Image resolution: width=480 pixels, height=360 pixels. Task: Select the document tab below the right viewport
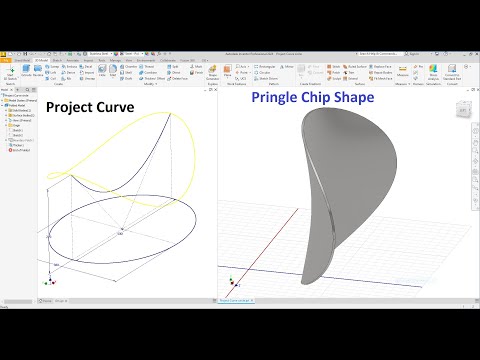click(236, 301)
